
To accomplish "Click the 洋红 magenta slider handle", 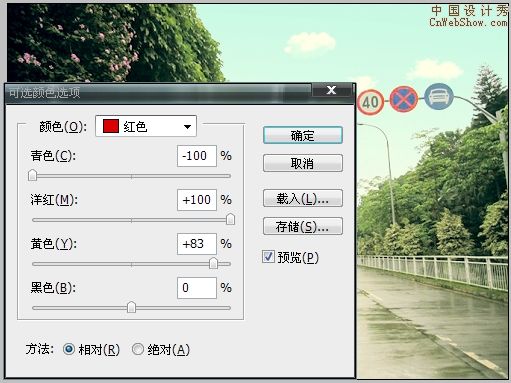I will (x=230, y=219).
